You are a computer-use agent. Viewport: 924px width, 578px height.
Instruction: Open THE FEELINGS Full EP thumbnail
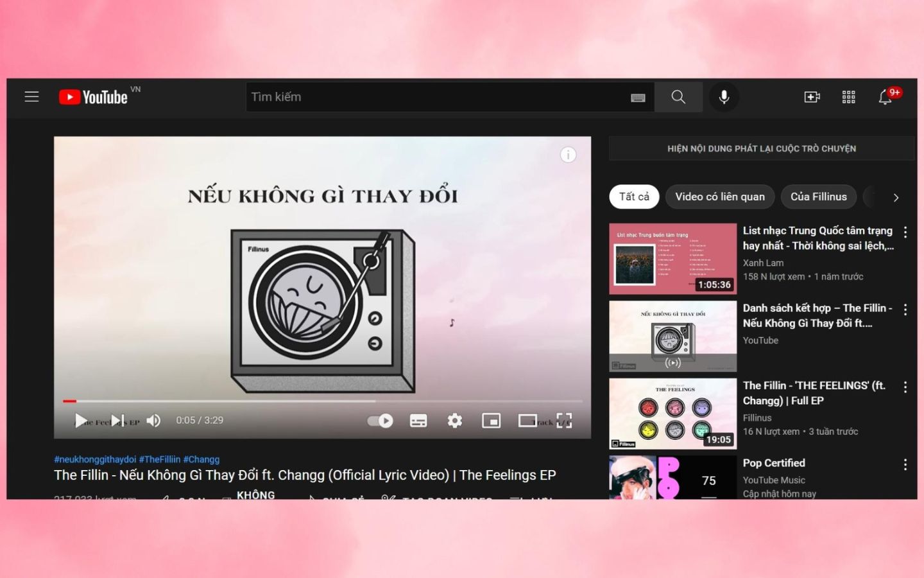pos(672,414)
